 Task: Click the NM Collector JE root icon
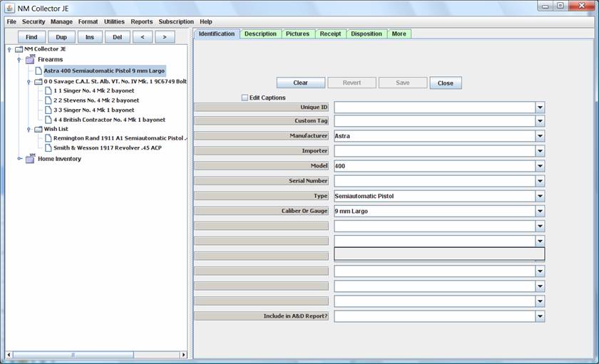pos(19,50)
